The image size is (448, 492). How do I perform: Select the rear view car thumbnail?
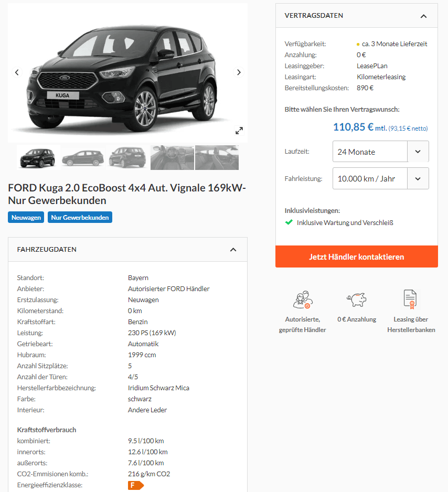pyautogui.click(x=127, y=157)
